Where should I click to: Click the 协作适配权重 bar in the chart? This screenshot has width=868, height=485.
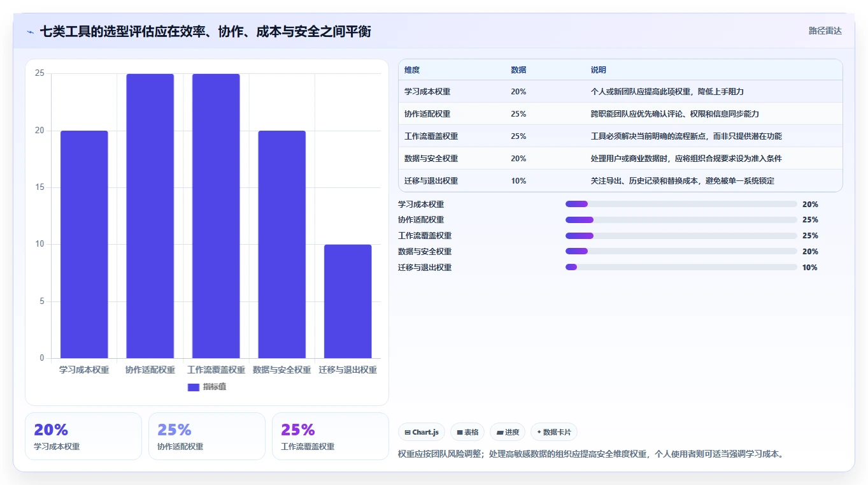coord(150,216)
